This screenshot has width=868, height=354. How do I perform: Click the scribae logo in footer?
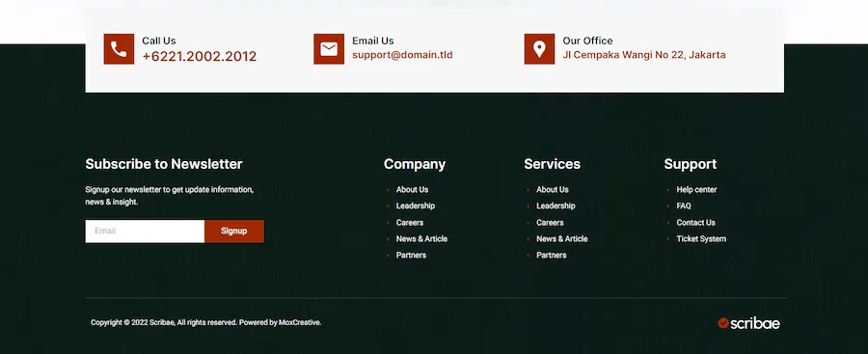748,323
